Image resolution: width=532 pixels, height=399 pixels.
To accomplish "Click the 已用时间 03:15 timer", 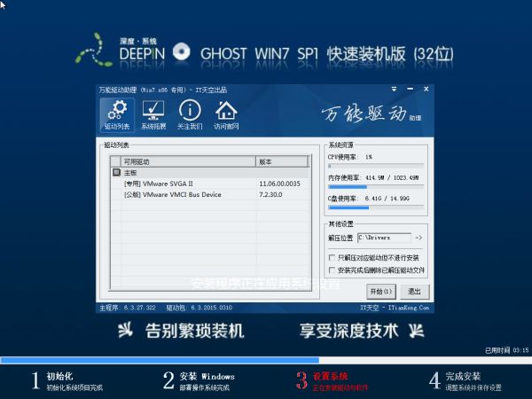I will point(507,350).
